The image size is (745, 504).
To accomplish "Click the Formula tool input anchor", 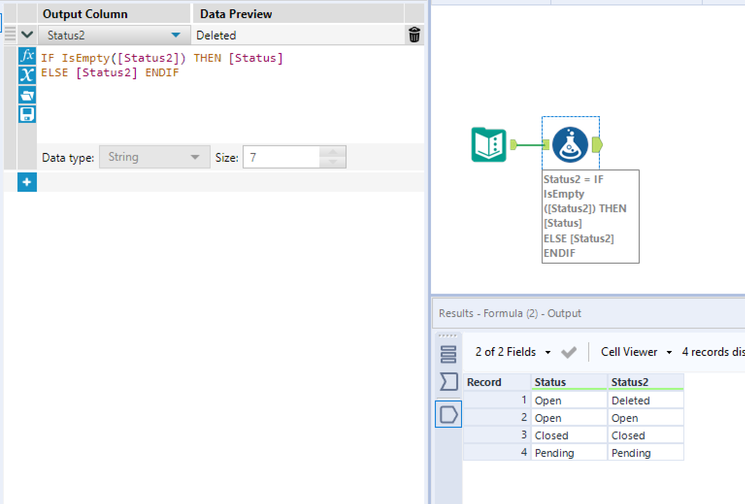I will coord(545,144).
